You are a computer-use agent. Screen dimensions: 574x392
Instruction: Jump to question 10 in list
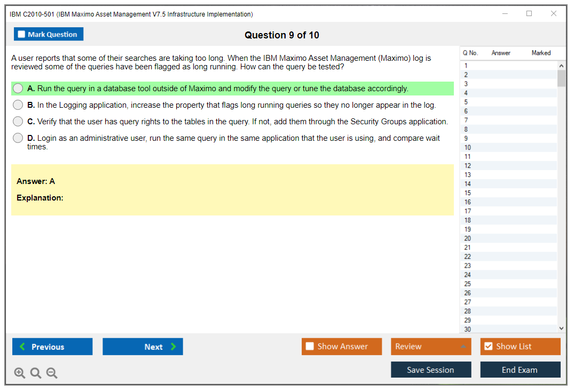(468, 148)
